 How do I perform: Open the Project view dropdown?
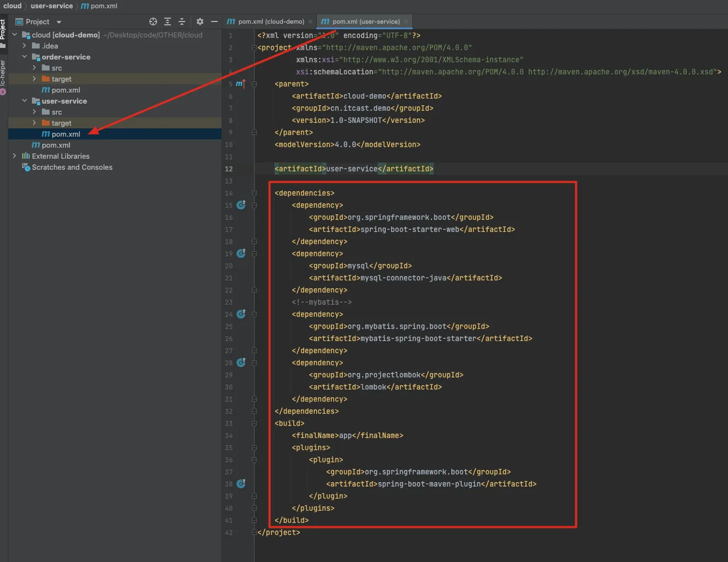tap(59, 22)
